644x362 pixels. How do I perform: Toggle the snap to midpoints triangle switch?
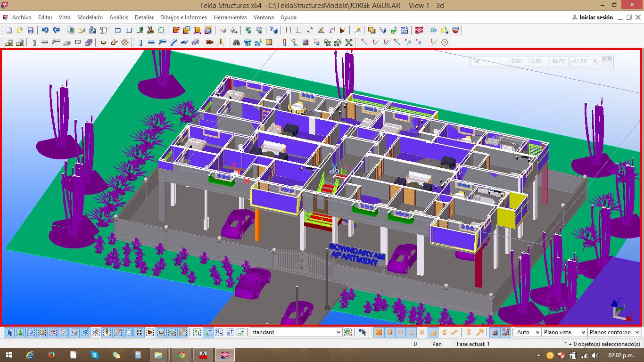(x=411, y=332)
